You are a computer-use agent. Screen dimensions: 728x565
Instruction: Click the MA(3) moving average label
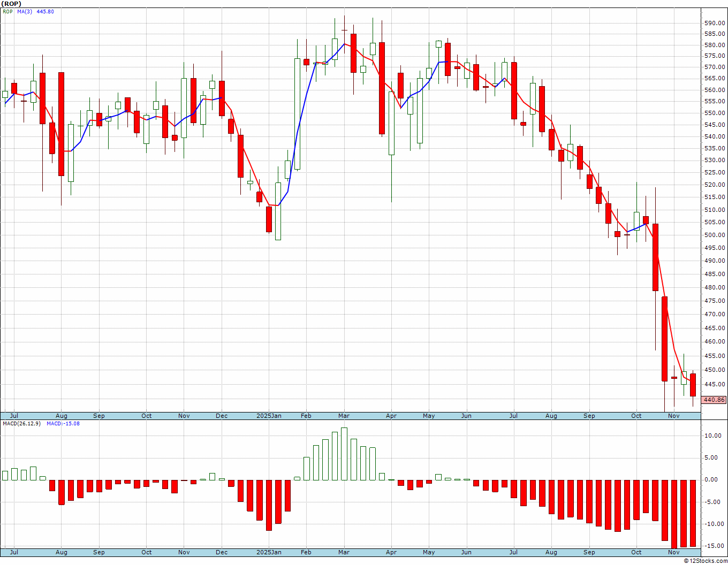[x=25, y=11]
